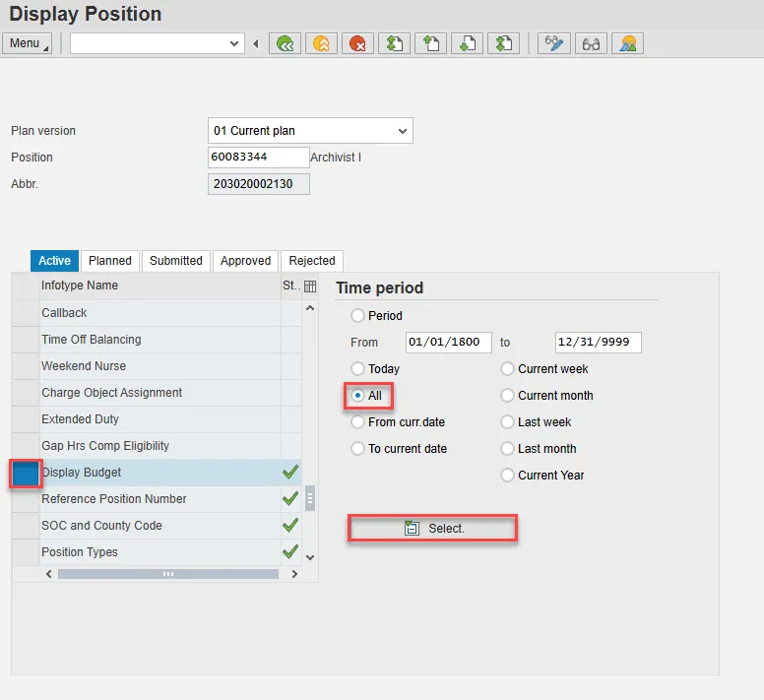Click the Next page toolbar icon
This screenshot has width=764, height=700.
[467, 44]
